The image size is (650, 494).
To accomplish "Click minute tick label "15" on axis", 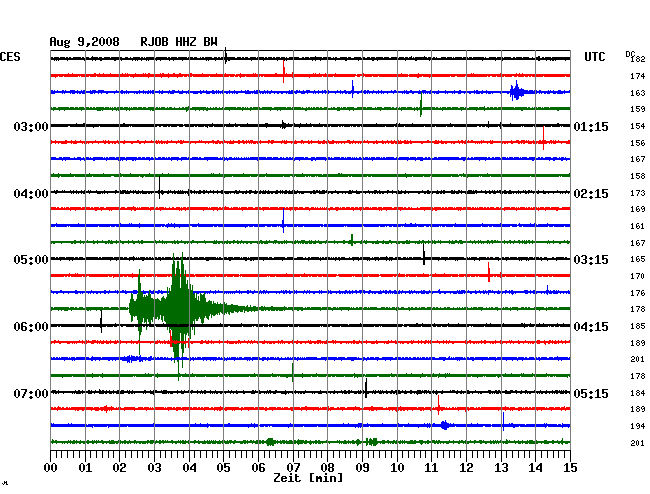I will 570,467.
